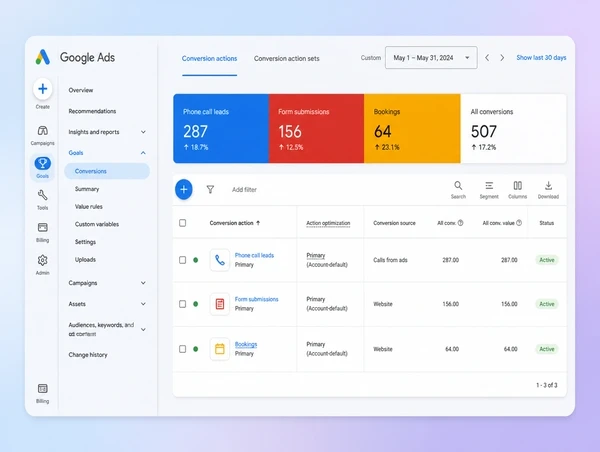Click the form icon for Form submissions
The height and width of the screenshot is (452, 600).
[220, 304]
